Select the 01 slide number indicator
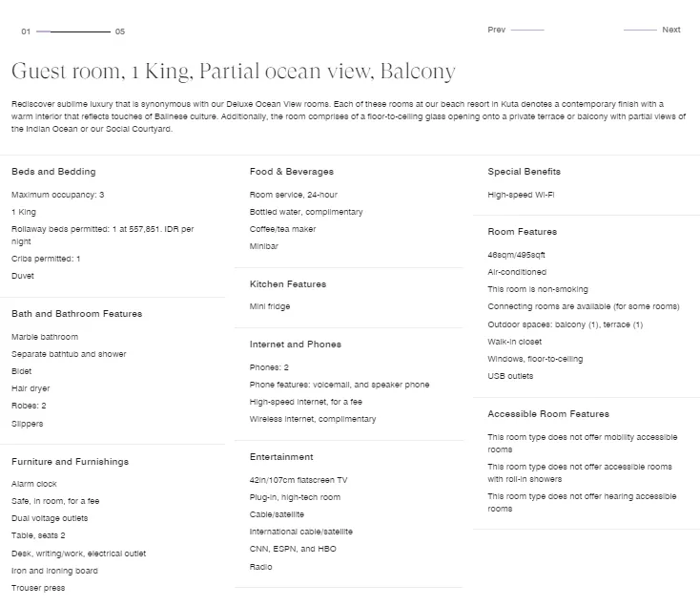 point(26,31)
